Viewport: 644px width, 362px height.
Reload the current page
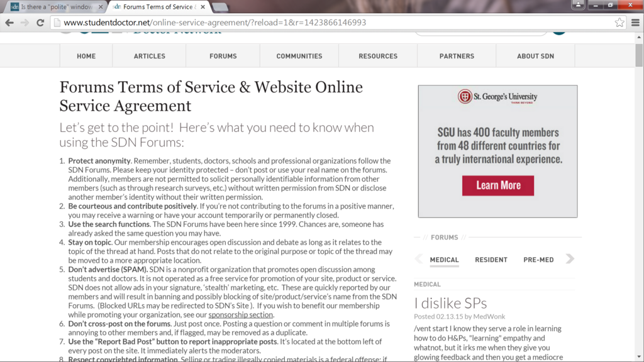coord(40,23)
